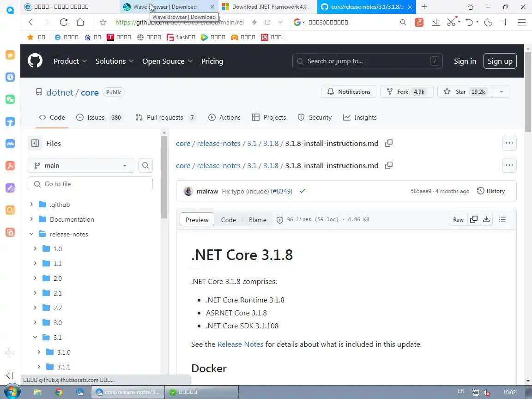The image size is (532, 399).
Task: Switch to Code view of file
Action: (x=228, y=220)
